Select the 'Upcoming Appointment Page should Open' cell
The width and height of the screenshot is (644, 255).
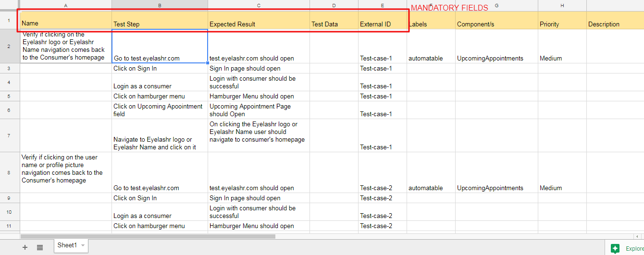pyautogui.click(x=259, y=110)
